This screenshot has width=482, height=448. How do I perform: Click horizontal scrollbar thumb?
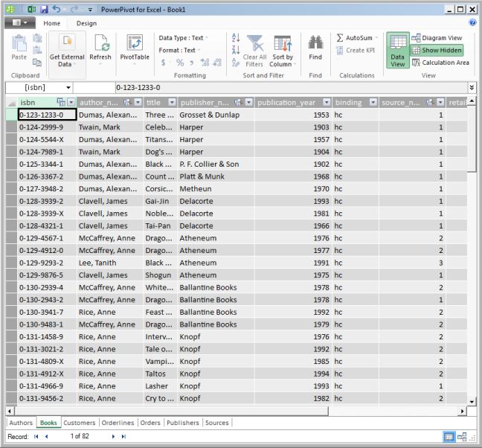[171, 411]
